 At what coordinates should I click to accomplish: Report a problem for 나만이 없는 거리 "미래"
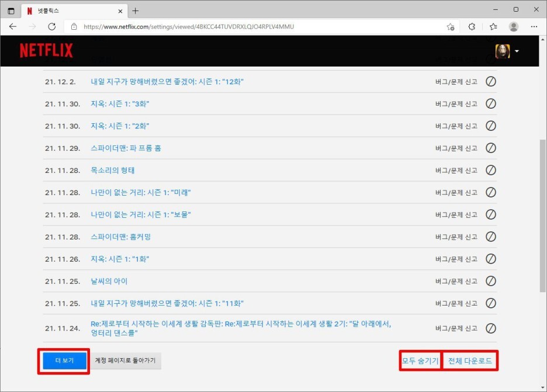pyautogui.click(x=456, y=193)
